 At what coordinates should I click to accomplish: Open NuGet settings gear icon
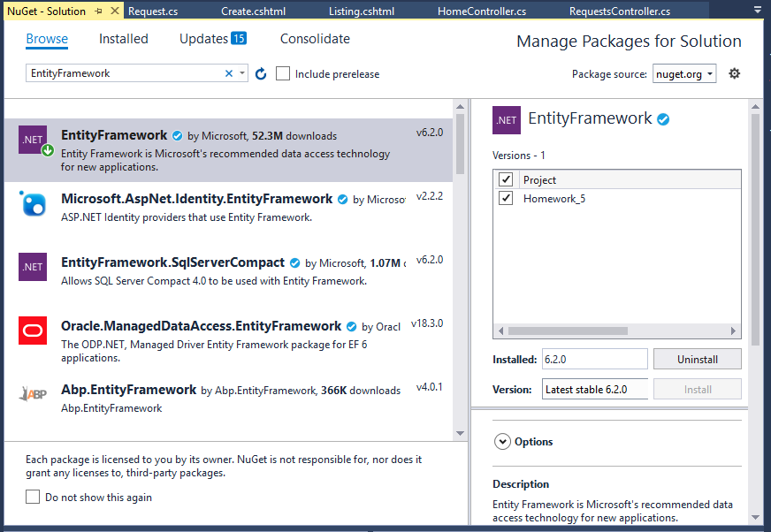(734, 73)
